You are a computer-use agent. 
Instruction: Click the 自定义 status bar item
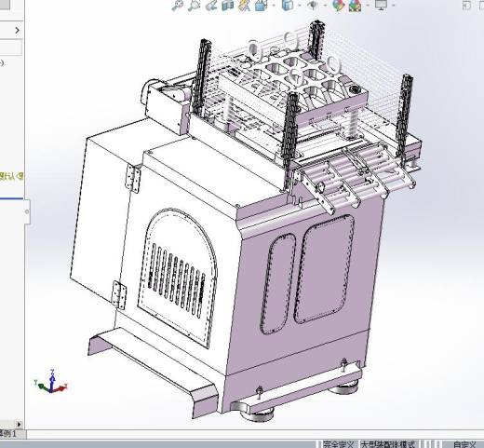tap(464, 444)
